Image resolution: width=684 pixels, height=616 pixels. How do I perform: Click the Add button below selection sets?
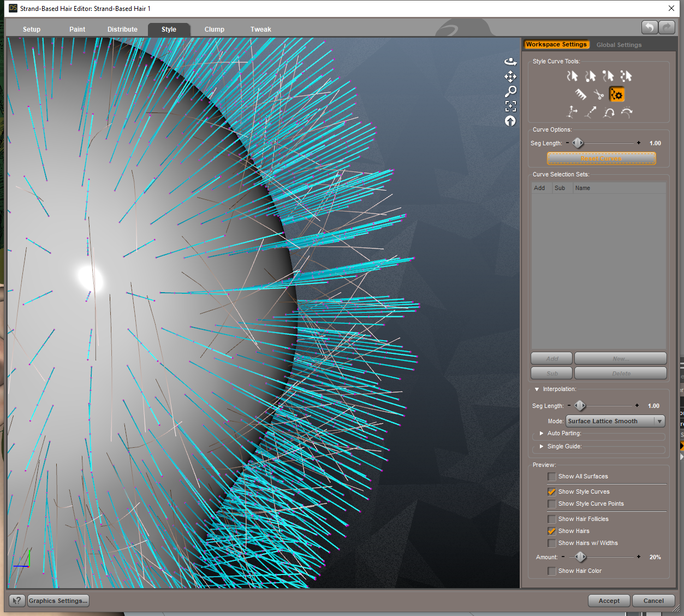[x=552, y=359]
